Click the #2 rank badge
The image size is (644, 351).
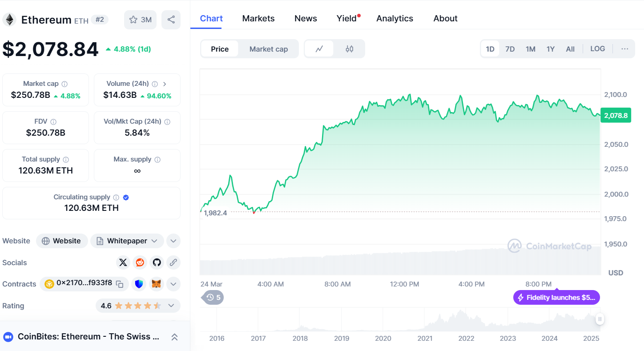pos(100,20)
